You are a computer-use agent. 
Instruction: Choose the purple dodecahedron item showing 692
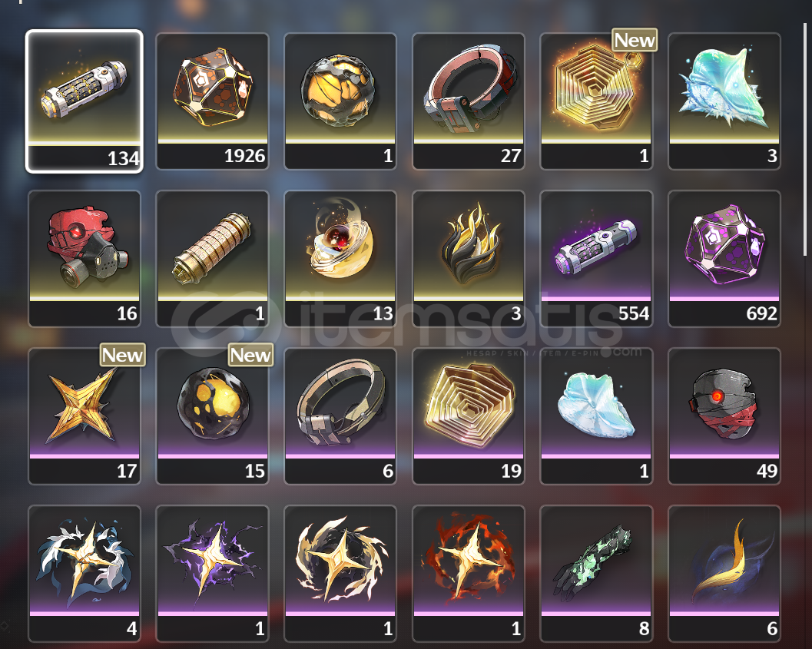click(724, 259)
